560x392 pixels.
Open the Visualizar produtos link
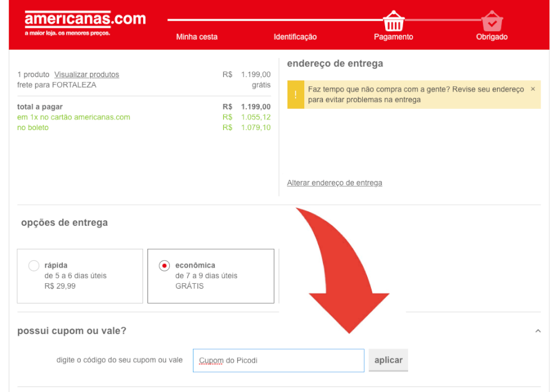[86, 75]
